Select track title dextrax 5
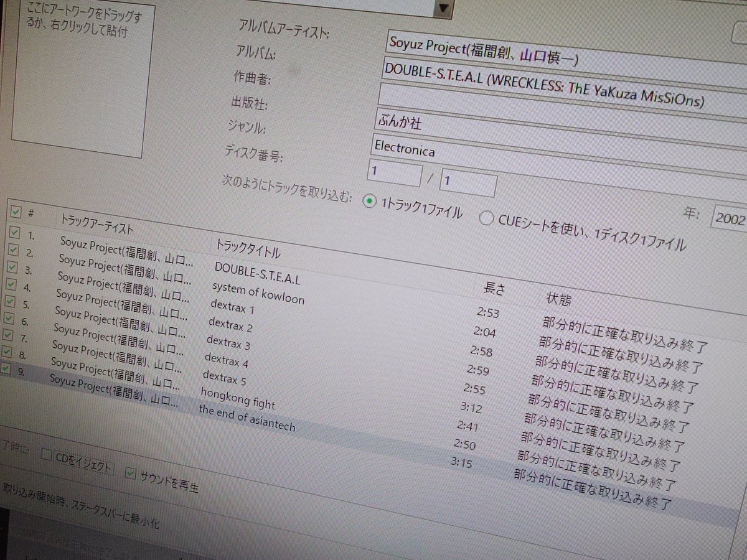747x560 pixels. pyautogui.click(x=224, y=377)
